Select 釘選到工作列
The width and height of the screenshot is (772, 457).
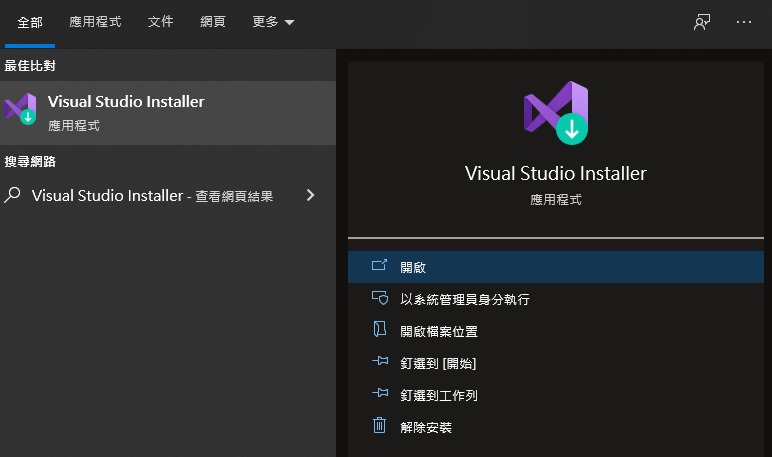pyautogui.click(x=556, y=395)
